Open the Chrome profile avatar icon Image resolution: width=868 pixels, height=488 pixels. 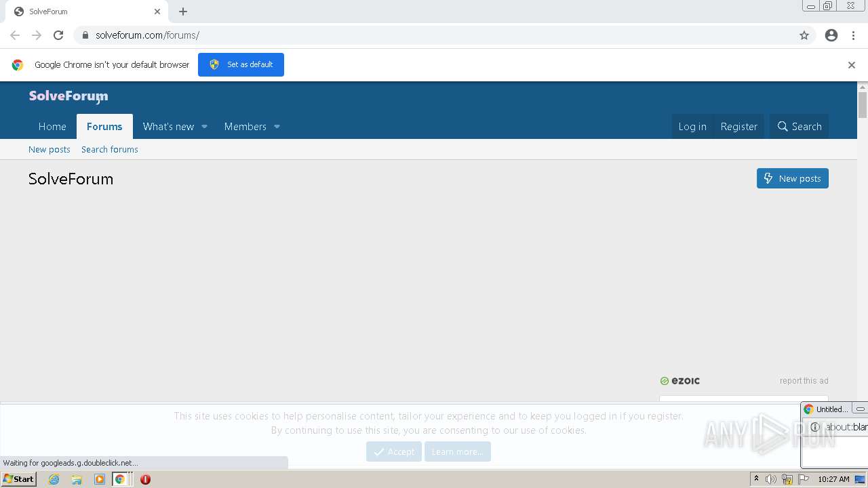click(x=831, y=35)
